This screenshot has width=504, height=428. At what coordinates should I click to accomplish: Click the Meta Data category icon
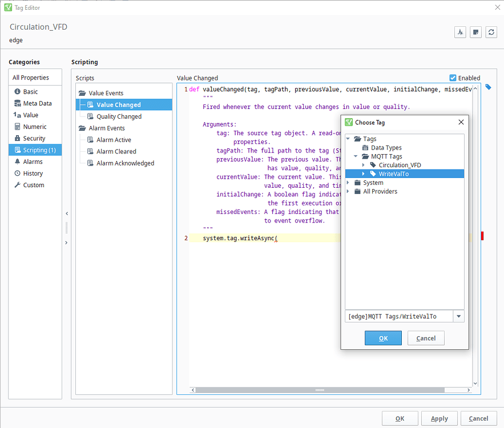[x=17, y=103]
